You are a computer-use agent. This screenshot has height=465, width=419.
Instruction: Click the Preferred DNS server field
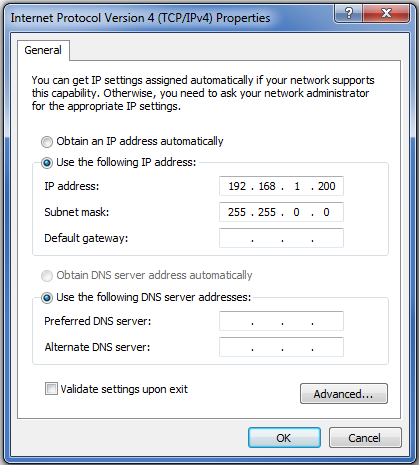click(x=281, y=321)
